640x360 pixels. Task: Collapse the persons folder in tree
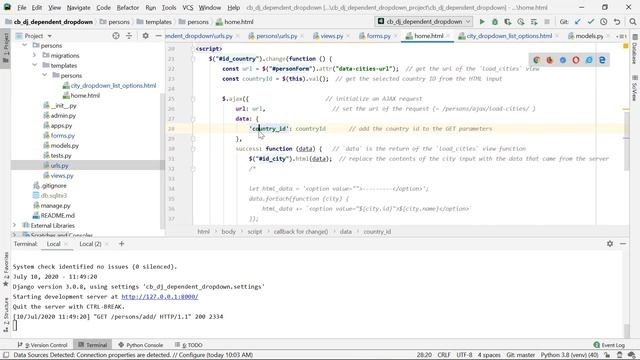click(24, 45)
